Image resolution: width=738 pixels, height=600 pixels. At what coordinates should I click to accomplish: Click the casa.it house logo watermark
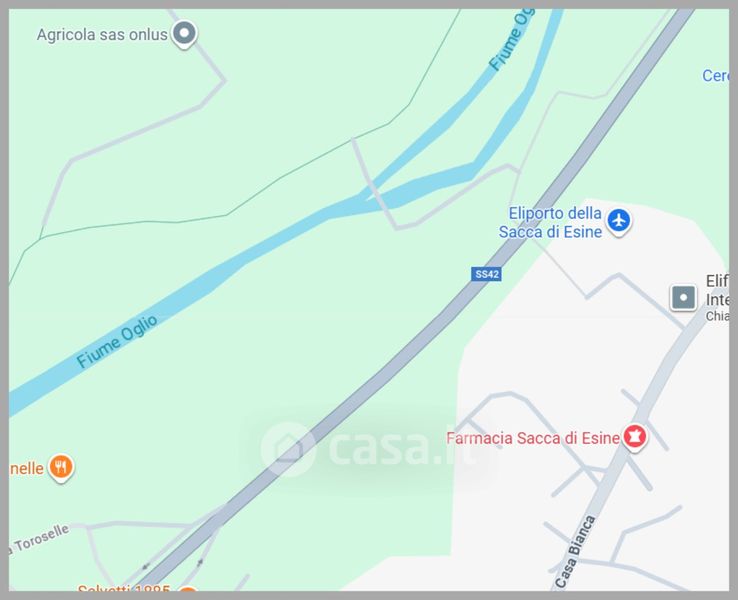pyautogui.click(x=288, y=449)
